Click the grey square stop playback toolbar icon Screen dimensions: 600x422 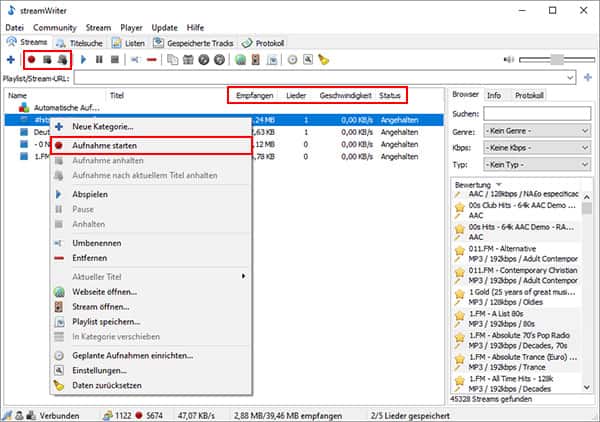coord(114,60)
